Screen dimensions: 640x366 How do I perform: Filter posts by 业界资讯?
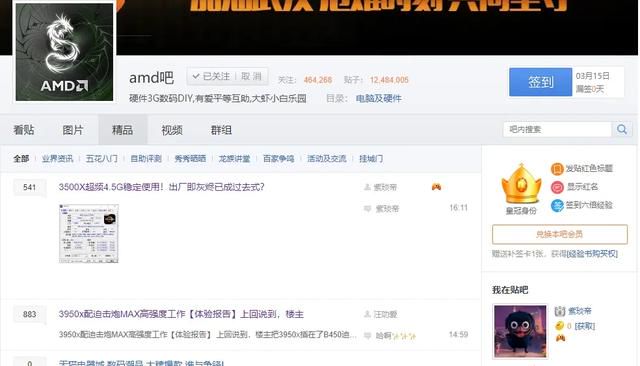point(58,159)
